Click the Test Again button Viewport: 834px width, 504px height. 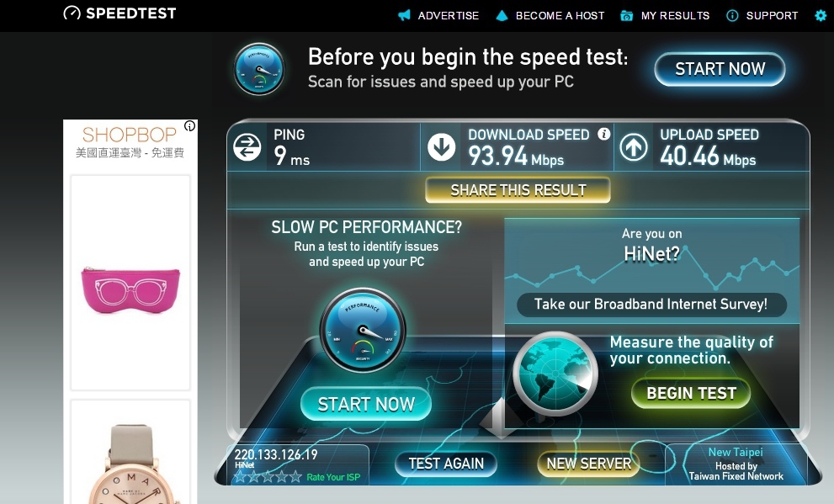point(446,464)
